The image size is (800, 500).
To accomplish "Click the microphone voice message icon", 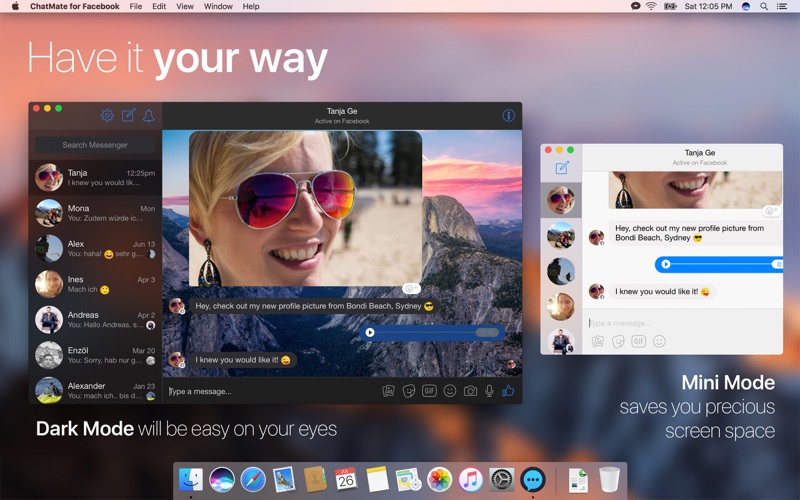I will (489, 391).
